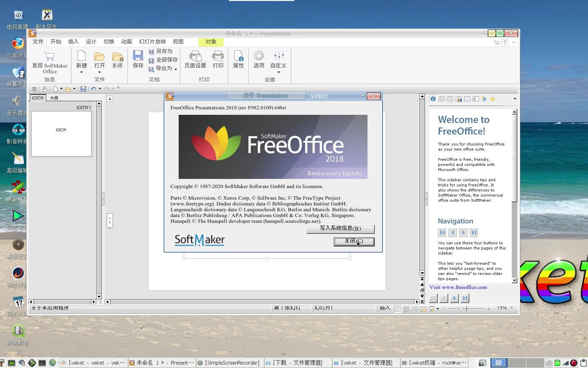Click the zoom slider handle
This screenshot has width=588, height=368.
click(461, 309)
